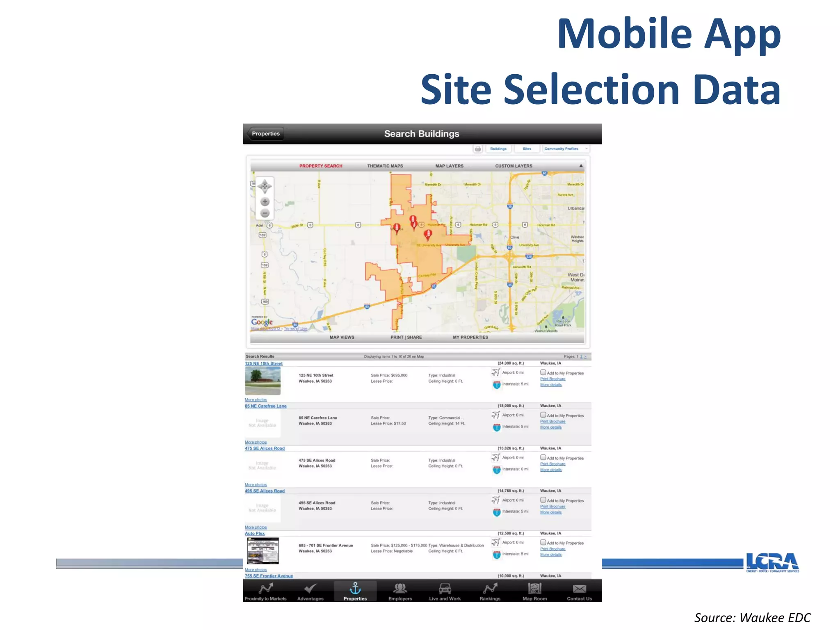Open Map Room in the bottom bar
Viewport: 840px width, 630px height.
pos(534,592)
